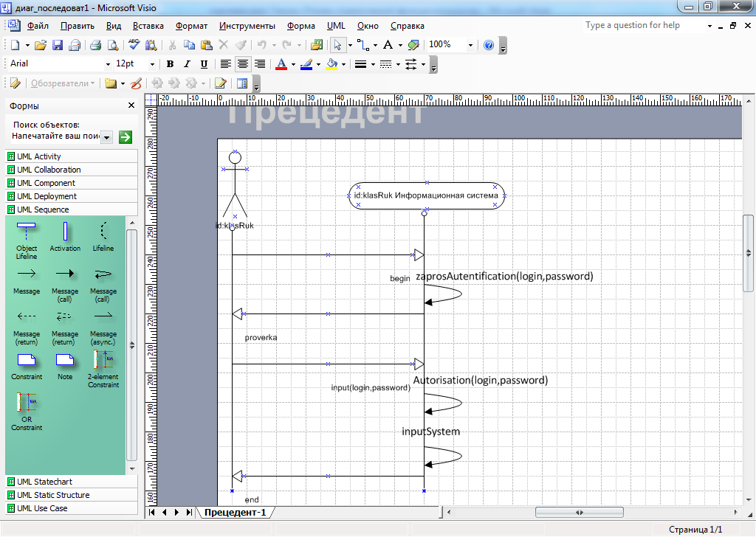Go to the first page navigation arrow

[x=152, y=513]
